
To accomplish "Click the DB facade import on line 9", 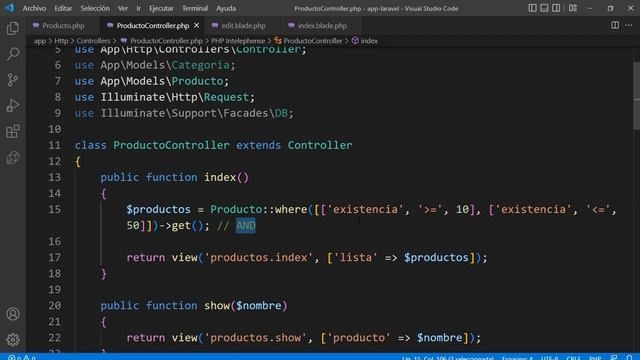I will pyautogui.click(x=281, y=113).
